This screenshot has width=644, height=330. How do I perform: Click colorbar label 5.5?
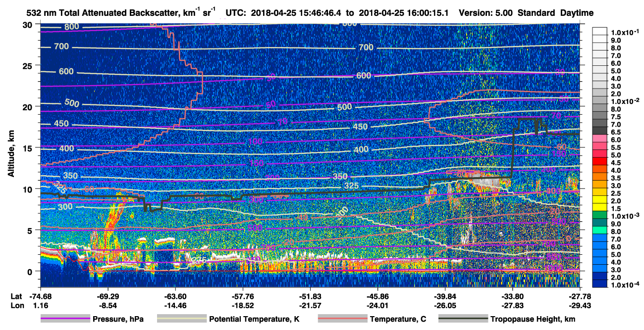[x=616, y=147]
